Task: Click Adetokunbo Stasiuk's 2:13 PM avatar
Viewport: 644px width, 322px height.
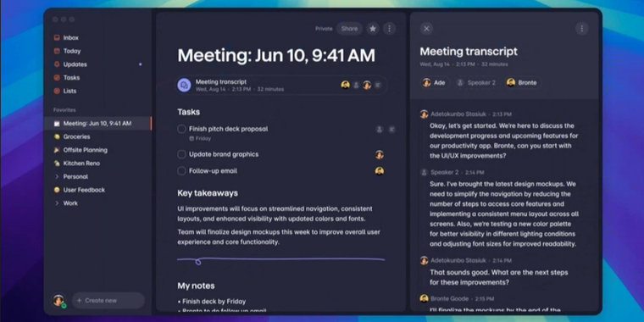Action: (425, 114)
